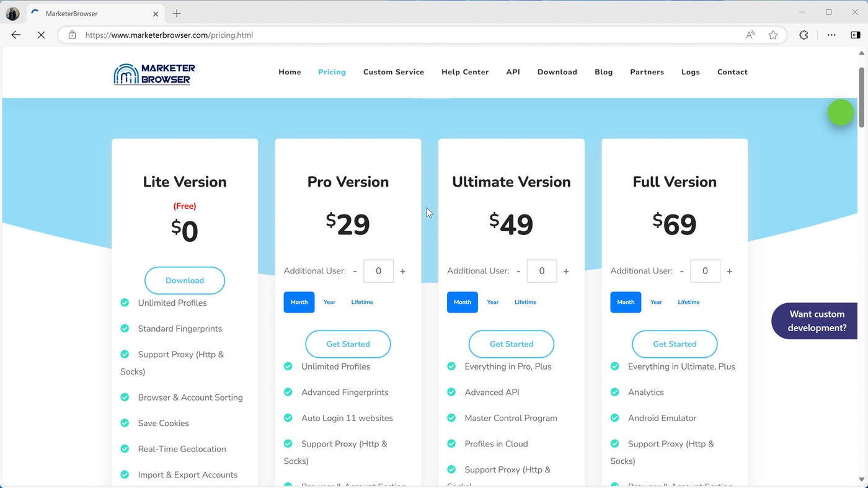Click Download button in Lite Version
The height and width of the screenshot is (488, 868).
(185, 280)
